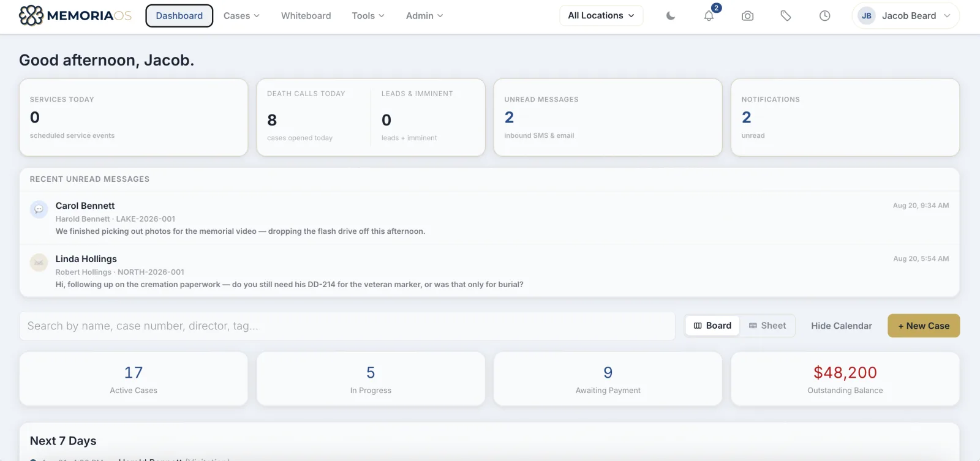
Task: Click the case search field
Action: pyautogui.click(x=347, y=326)
